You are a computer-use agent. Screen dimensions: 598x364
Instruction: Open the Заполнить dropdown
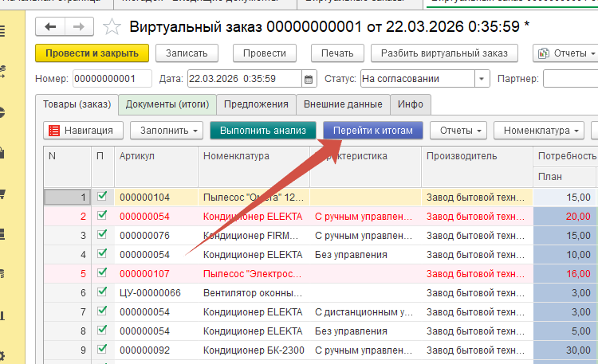tap(168, 131)
